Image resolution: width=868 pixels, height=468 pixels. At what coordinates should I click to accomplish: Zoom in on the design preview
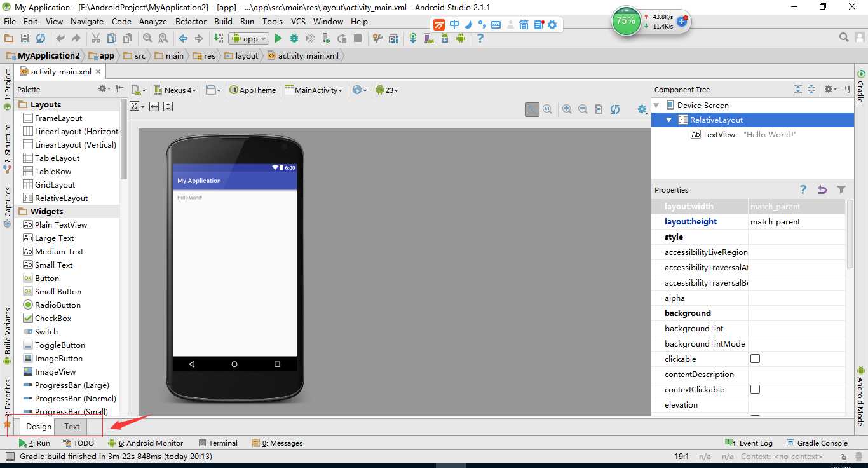coord(567,109)
